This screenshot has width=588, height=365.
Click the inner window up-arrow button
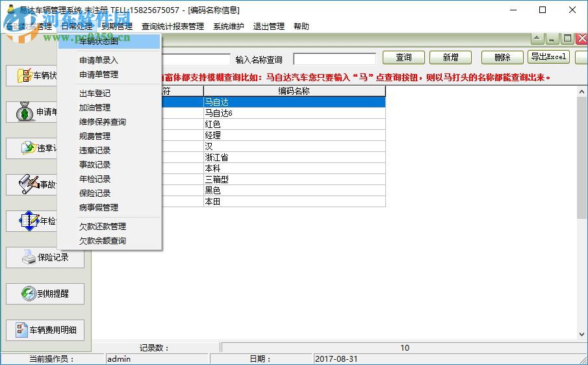[x=537, y=38]
